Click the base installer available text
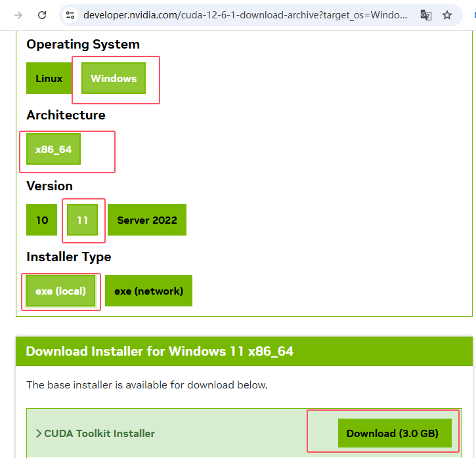Image resolution: width=476 pixels, height=458 pixels. [x=147, y=385]
